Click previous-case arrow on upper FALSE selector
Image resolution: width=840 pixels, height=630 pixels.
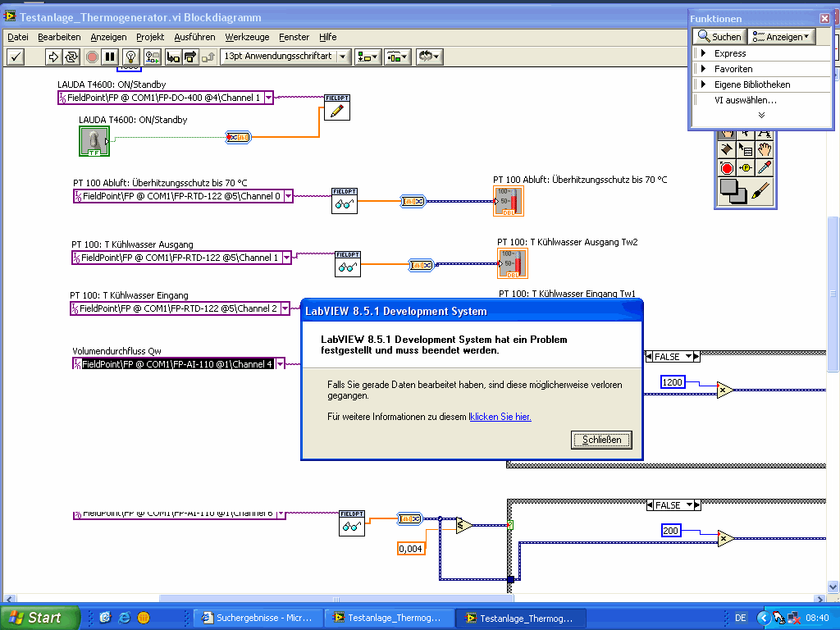click(x=650, y=357)
